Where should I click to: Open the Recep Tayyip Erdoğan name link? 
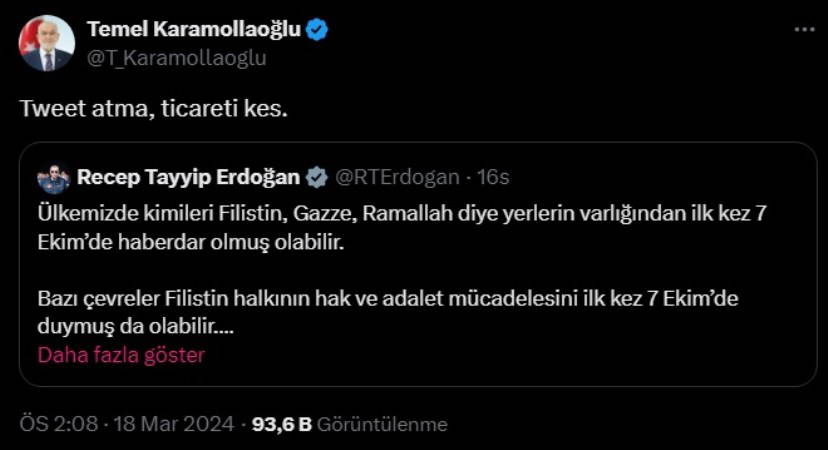(188, 178)
